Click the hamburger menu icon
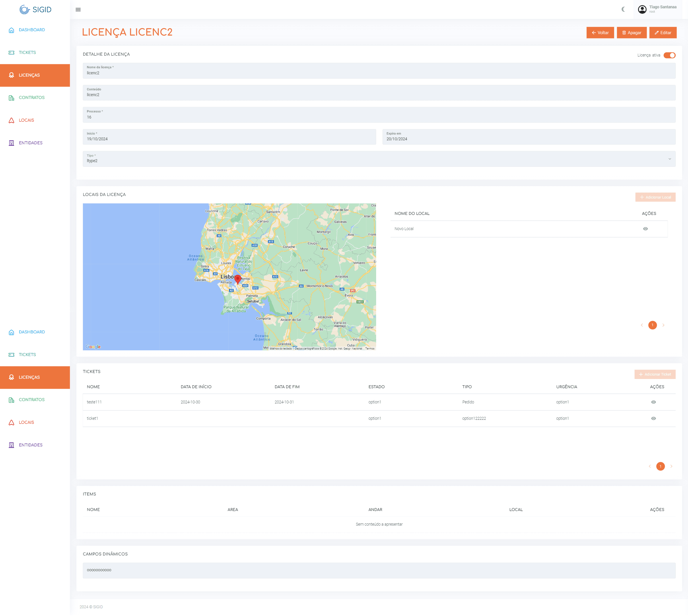 coord(78,9)
